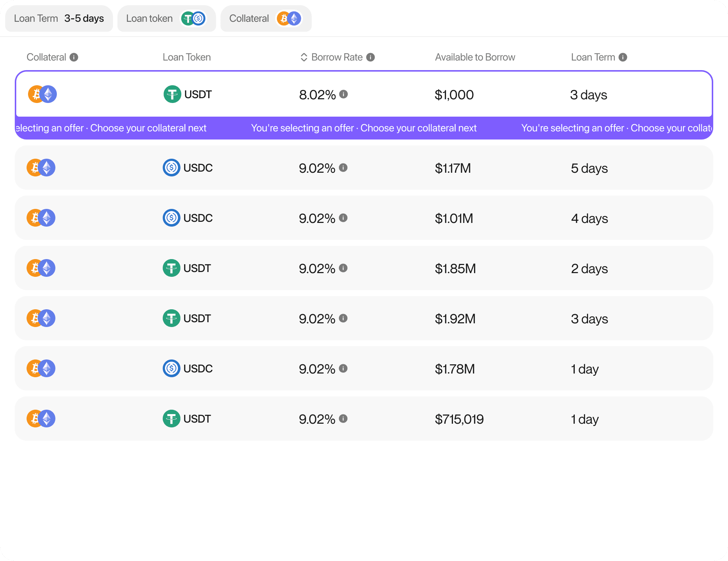This screenshot has width=728, height=561.
Task: Click the USDC label in the $1.17M row
Action: point(198,168)
